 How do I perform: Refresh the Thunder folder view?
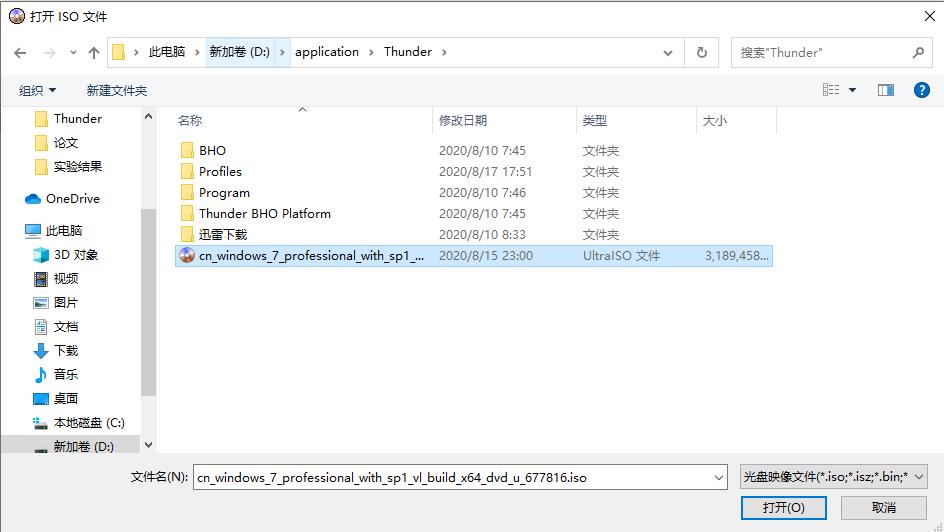(x=701, y=53)
